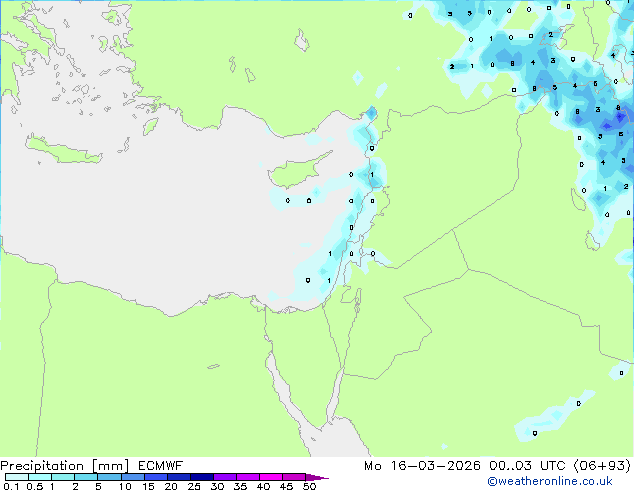The image size is (634, 490).
Task: Click the '30' legend scale value
Action: [x=217, y=486]
